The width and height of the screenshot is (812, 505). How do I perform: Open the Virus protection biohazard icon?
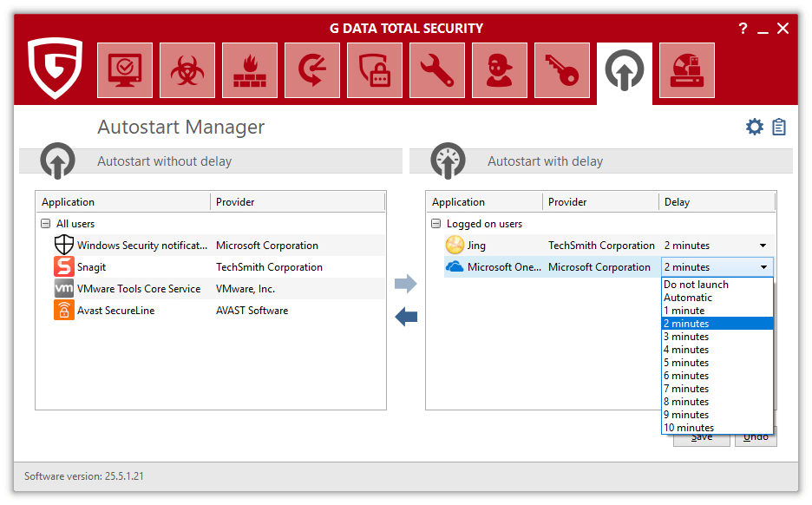[187, 70]
